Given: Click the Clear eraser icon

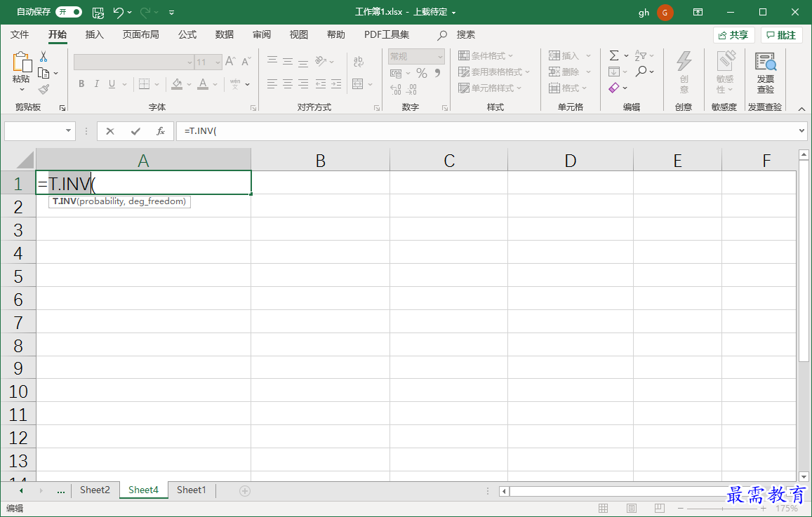Looking at the screenshot, I should (614, 88).
